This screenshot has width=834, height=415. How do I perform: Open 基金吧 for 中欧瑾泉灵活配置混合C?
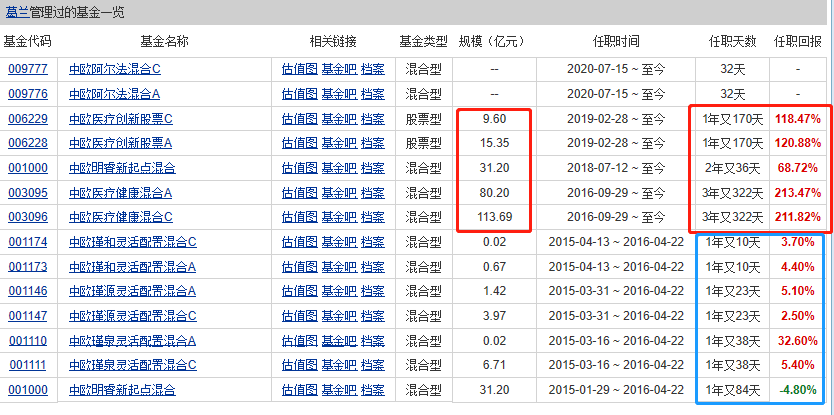(339, 365)
